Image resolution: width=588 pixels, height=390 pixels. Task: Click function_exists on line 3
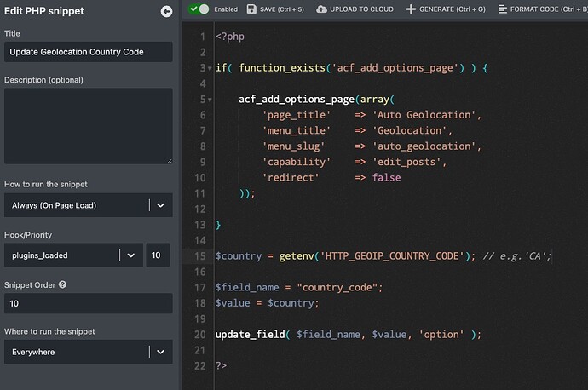click(282, 68)
